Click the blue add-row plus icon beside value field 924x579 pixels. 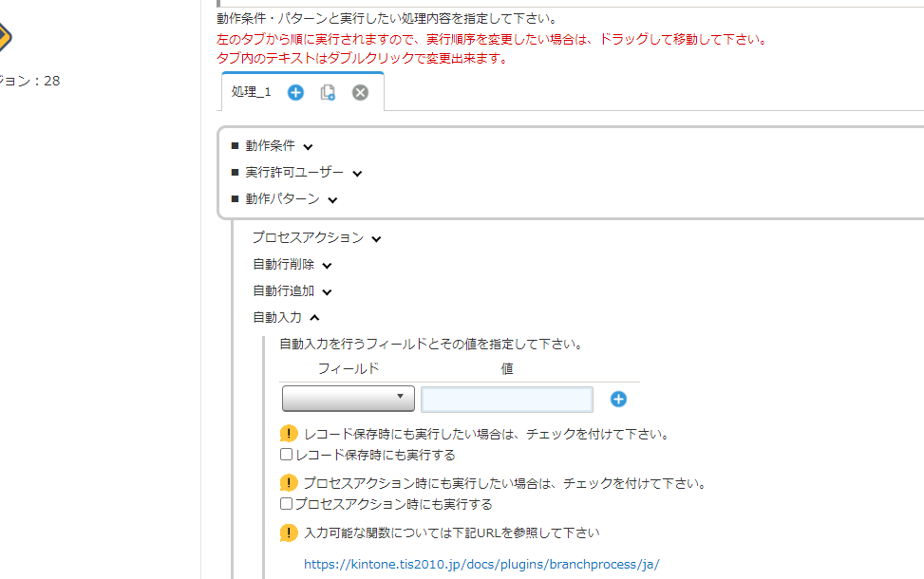(x=618, y=399)
